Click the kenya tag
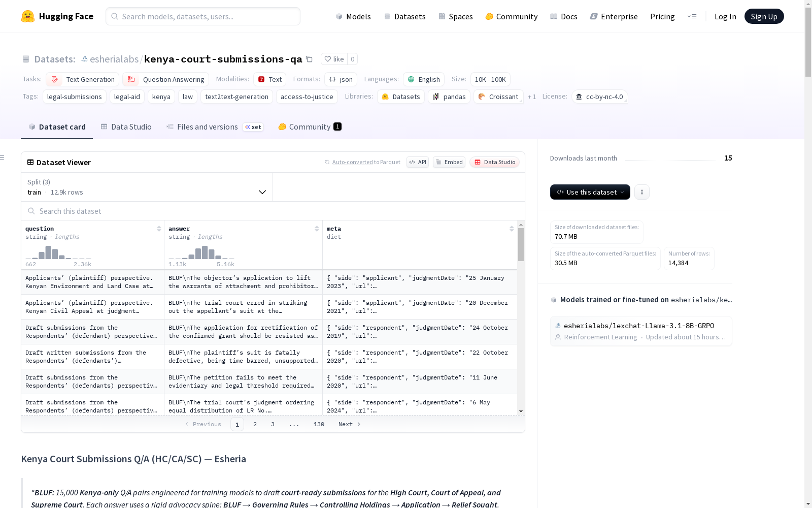The height and width of the screenshot is (508, 812). click(x=161, y=97)
